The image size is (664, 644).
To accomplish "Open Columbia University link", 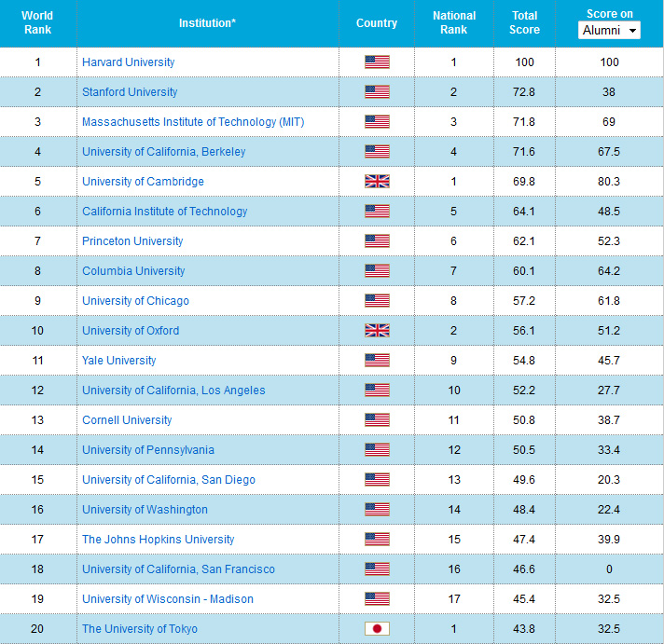I will click(x=133, y=271).
